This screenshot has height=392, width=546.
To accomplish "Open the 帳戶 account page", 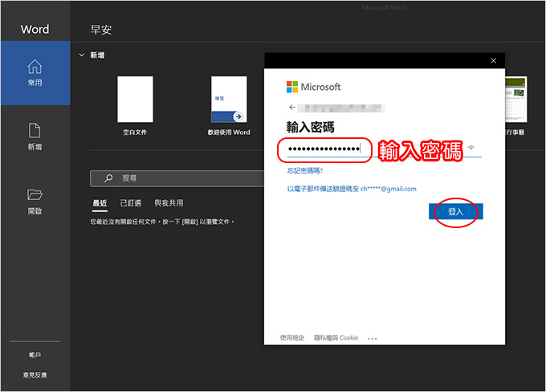I will coord(35,355).
